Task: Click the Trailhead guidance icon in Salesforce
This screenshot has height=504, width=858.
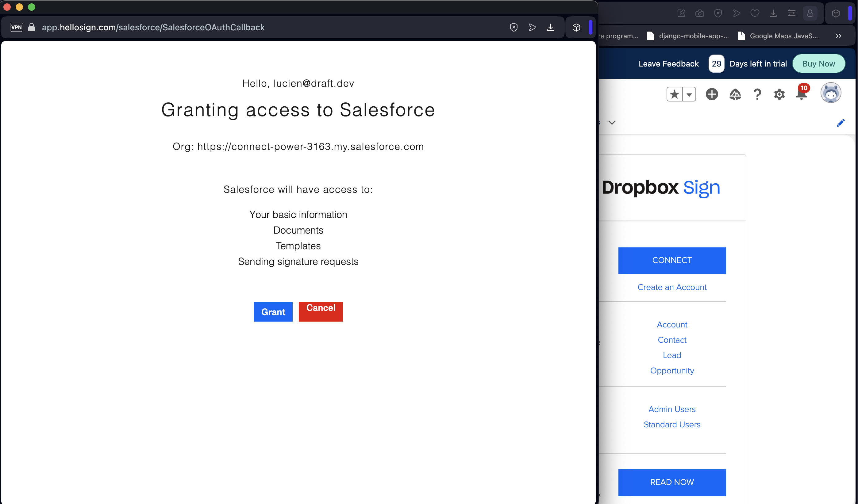Action: pyautogui.click(x=735, y=94)
